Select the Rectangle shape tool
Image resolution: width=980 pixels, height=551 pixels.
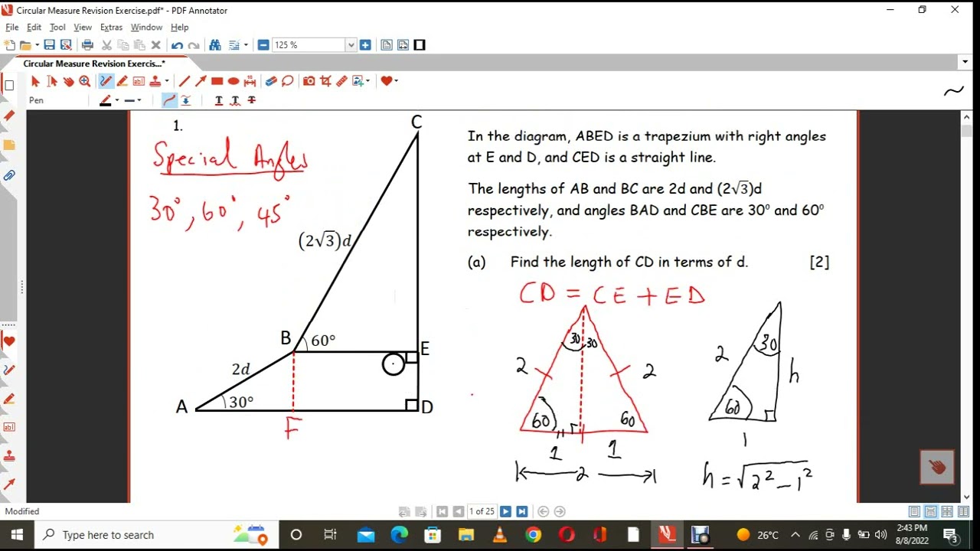click(217, 81)
